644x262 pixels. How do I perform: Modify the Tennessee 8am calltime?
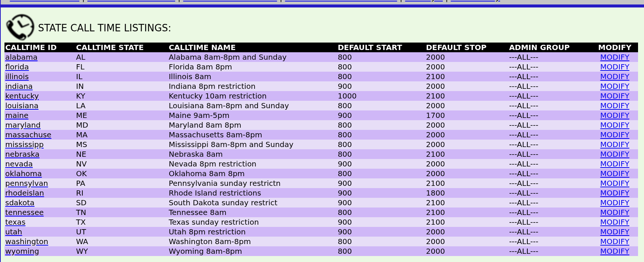(615, 212)
